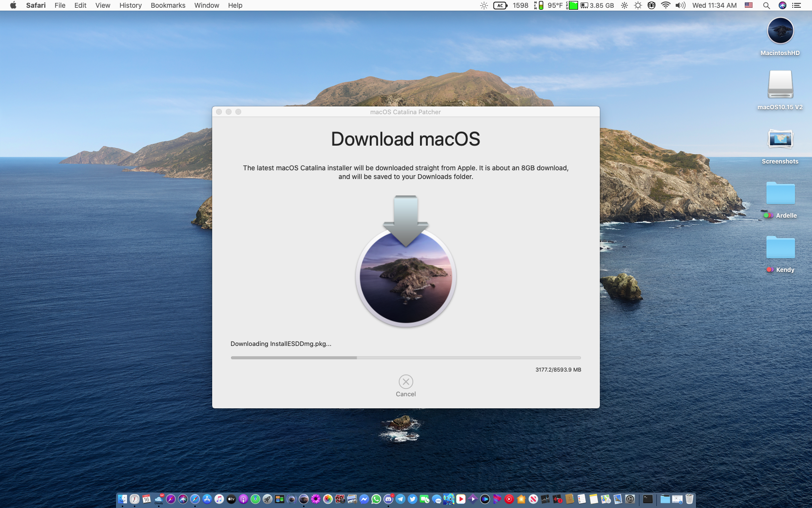Open Telegram from the Dock
The height and width of the screenshot is (508, 812).
click(x=400, y=499)
